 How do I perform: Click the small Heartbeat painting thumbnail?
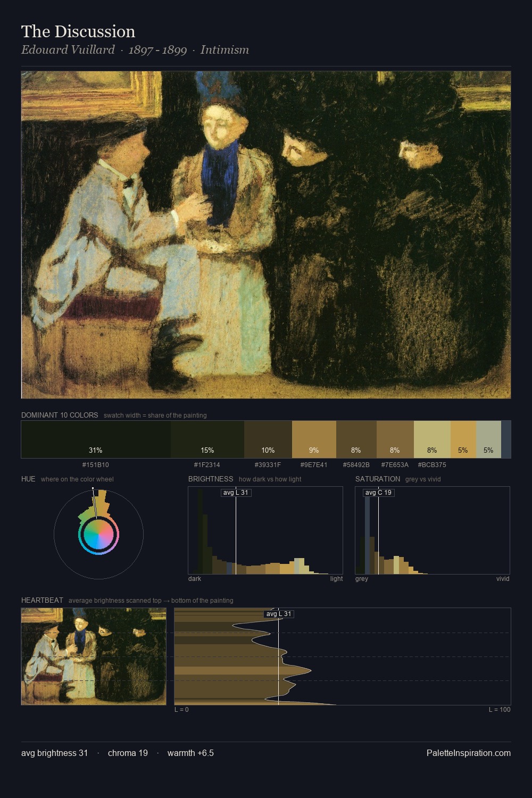point(94,656)
